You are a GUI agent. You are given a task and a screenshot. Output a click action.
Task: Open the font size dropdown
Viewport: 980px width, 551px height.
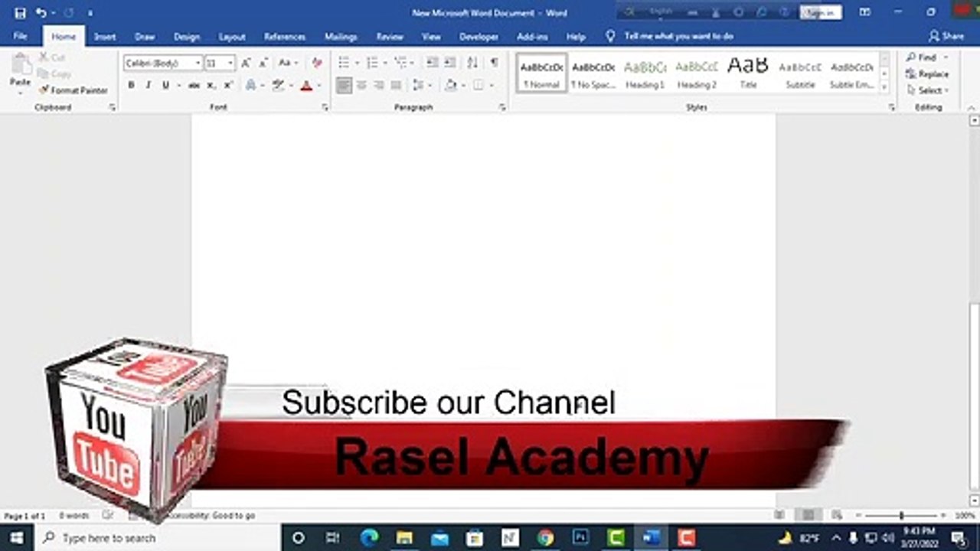pos(230,63)
